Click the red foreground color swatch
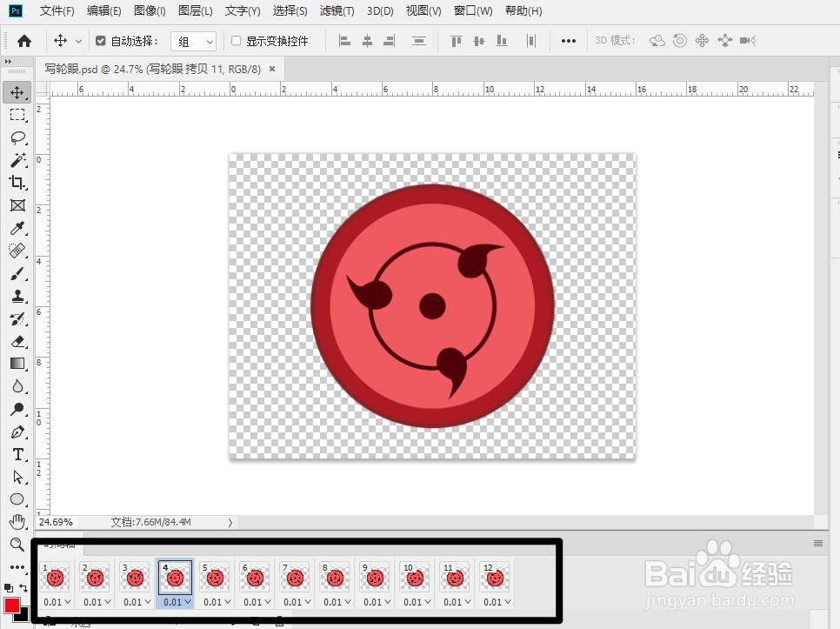This screenshot has height=629, width=840. click(x=12, y=606)
